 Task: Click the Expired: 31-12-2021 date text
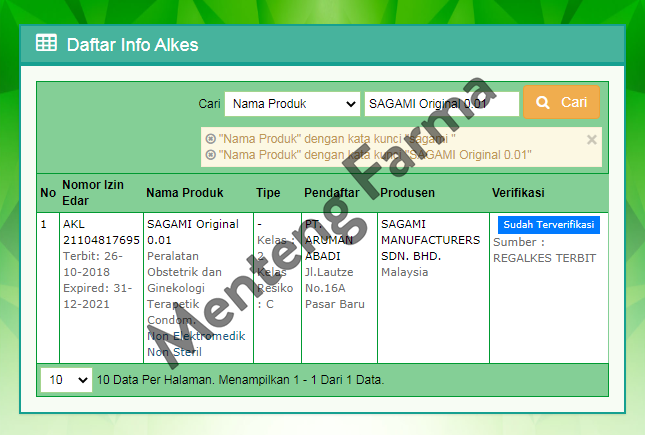97,296
